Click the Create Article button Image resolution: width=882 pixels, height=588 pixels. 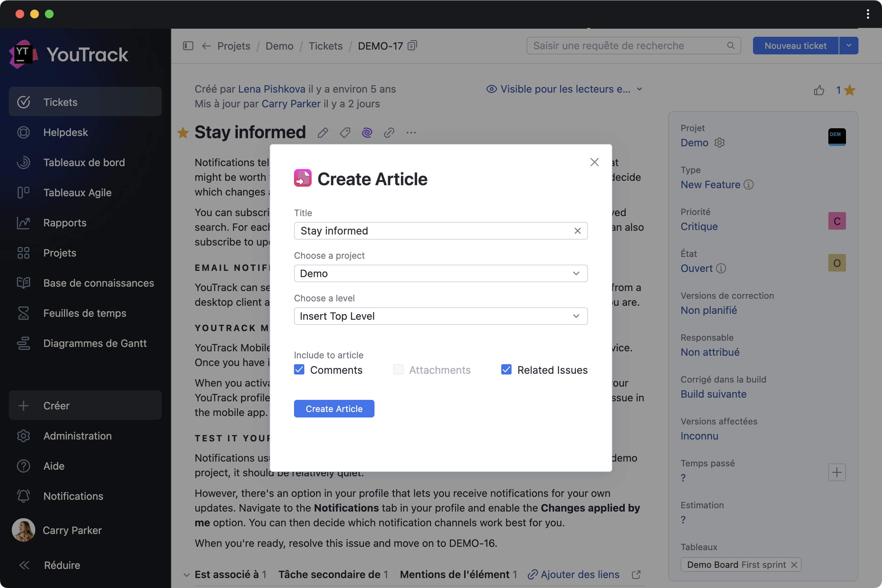[x=334, y=409]
